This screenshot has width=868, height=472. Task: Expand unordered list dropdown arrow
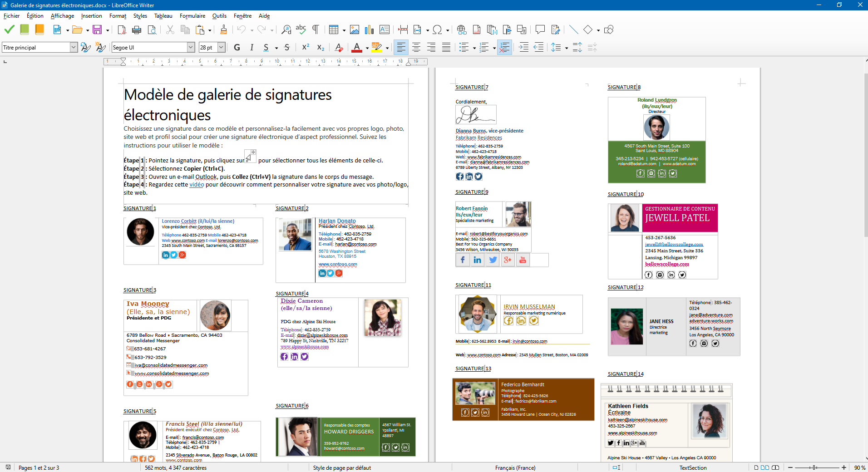point(474,48)
